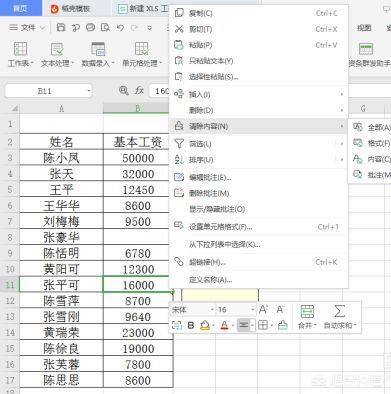Select 批注(M) in the clear submenu
This screenshot has height=394, width=391.
(370, 174)
